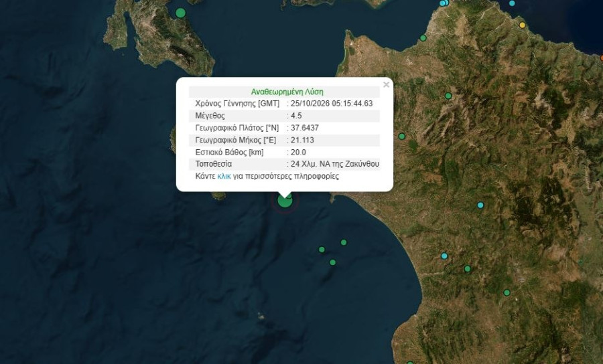The image size is (603, 364).
Task: Click the 'Χρόνος Γέννησης [GMT]' label
Action: pos(237,103)
